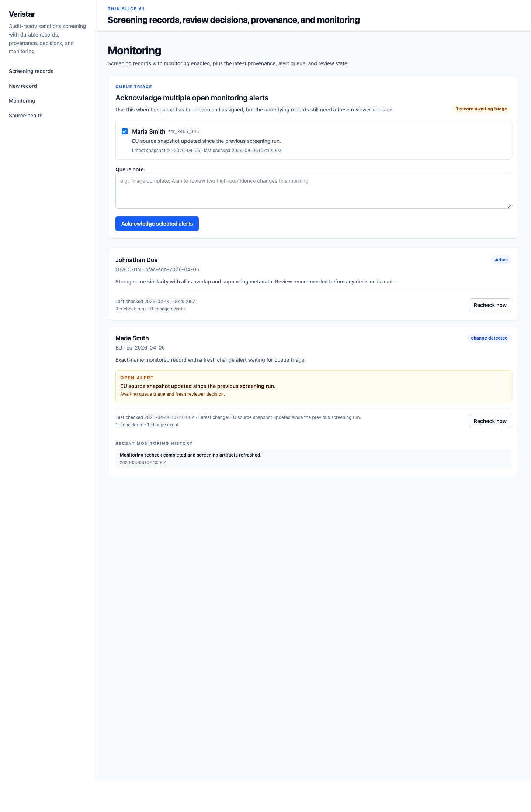Screen dimensions: 531x812
Task: Click Recheck now for Maria Smith
Action: (x=490, y=421)
